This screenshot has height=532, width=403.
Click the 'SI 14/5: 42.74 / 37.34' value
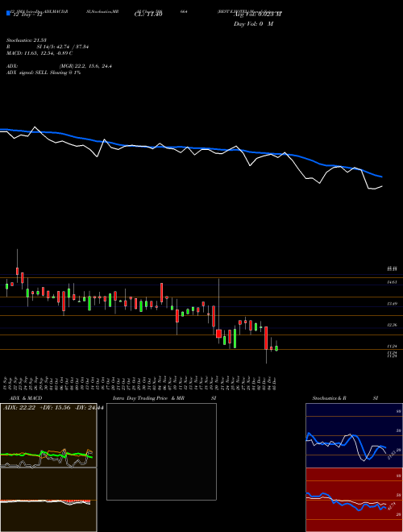(x=62, y=47)
